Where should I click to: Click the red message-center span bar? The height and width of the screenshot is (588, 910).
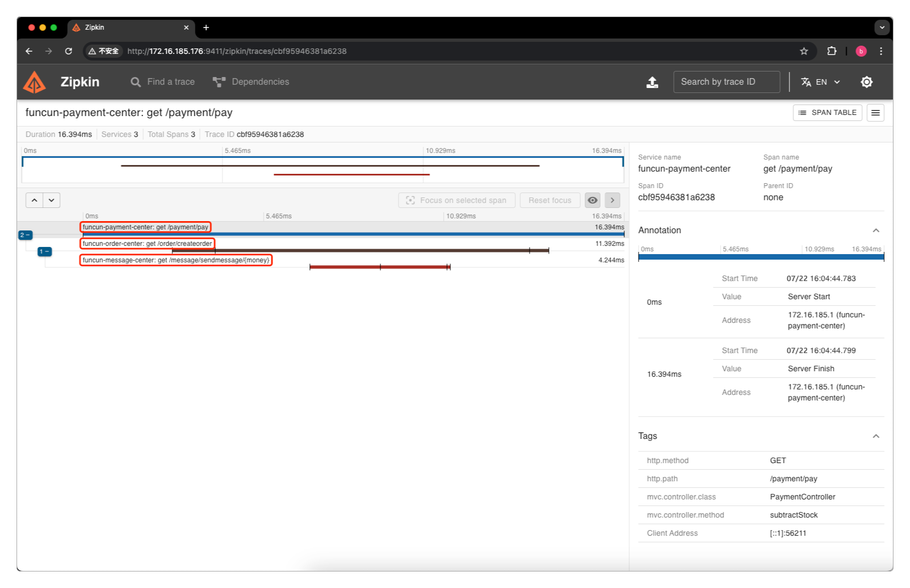pos(380,267)
